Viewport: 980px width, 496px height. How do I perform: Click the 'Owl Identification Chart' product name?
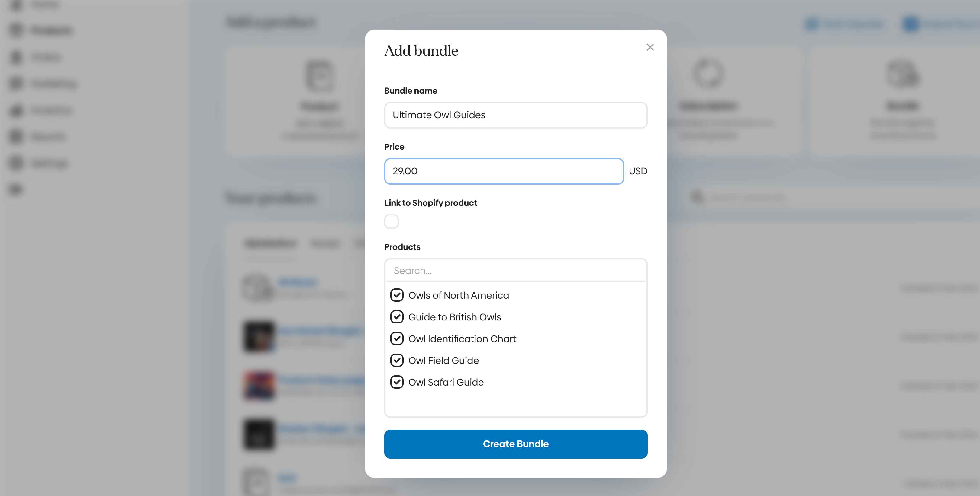(462, 339)
